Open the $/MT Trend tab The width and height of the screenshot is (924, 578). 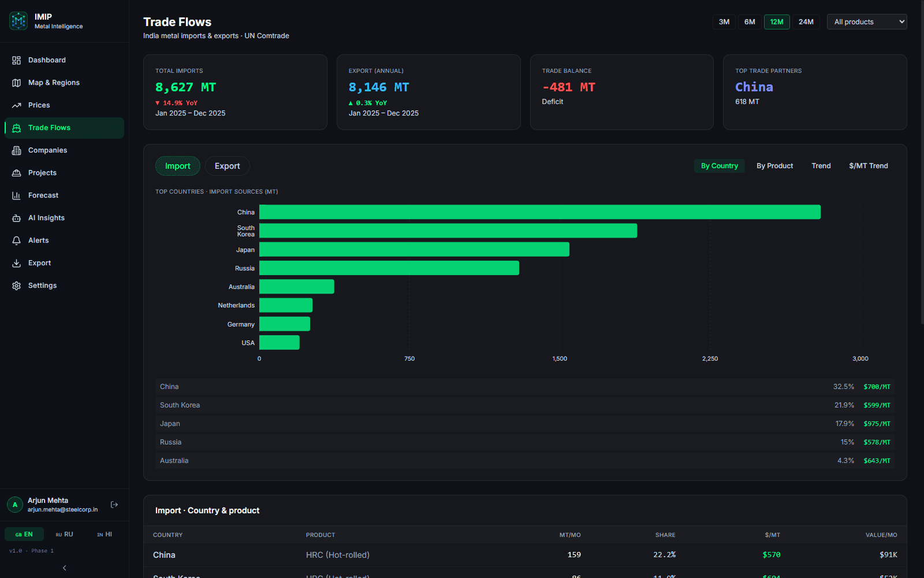click(868, 166)
